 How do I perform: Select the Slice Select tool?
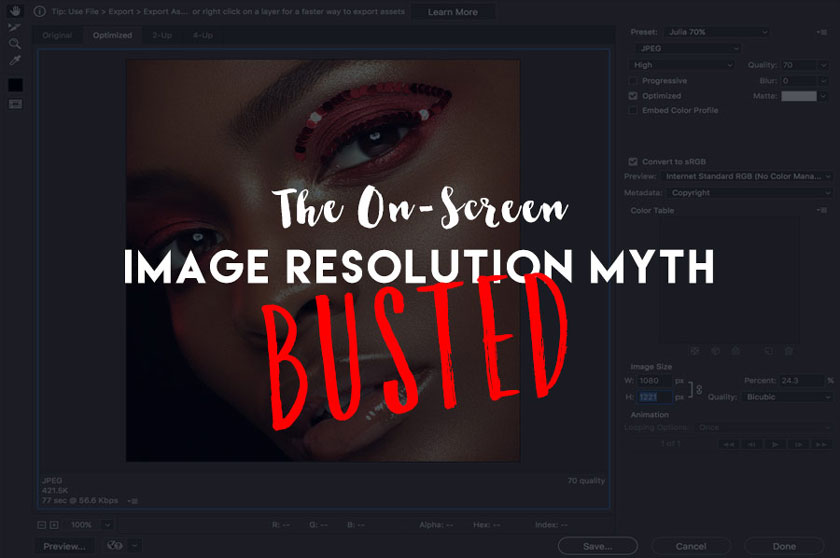click(15, 28)
